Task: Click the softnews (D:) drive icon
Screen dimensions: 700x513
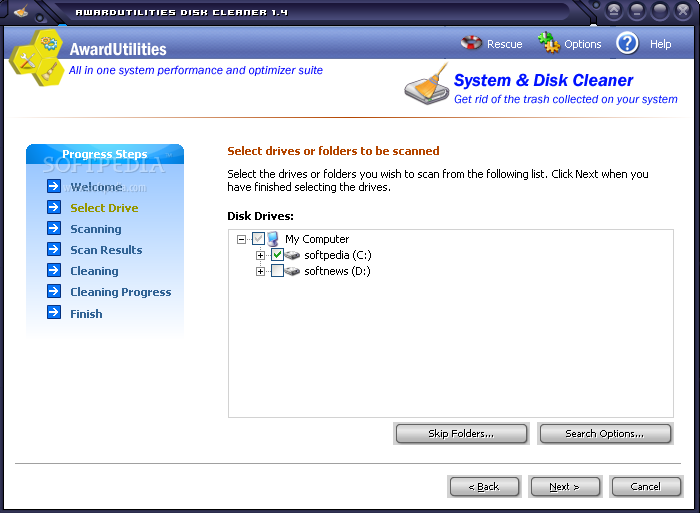Action: click(x=292, y=271)
